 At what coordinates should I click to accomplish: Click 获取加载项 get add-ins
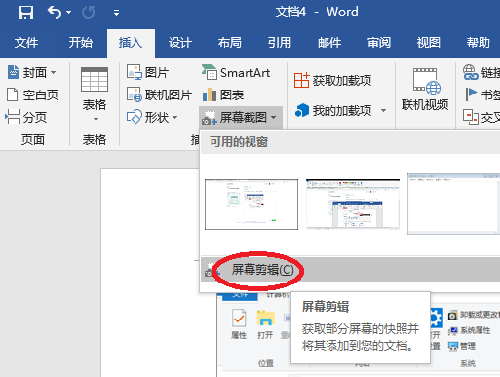click(x=332, y=80)
